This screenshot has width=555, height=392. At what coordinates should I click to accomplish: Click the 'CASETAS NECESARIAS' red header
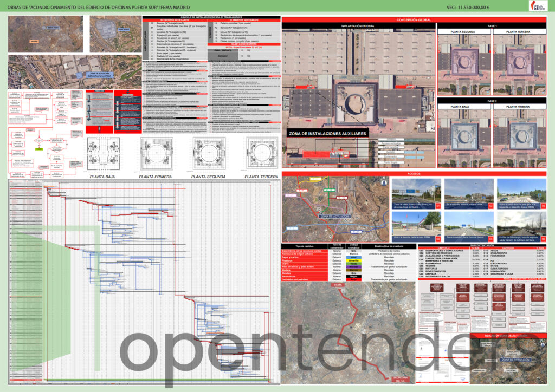[244, 44]
